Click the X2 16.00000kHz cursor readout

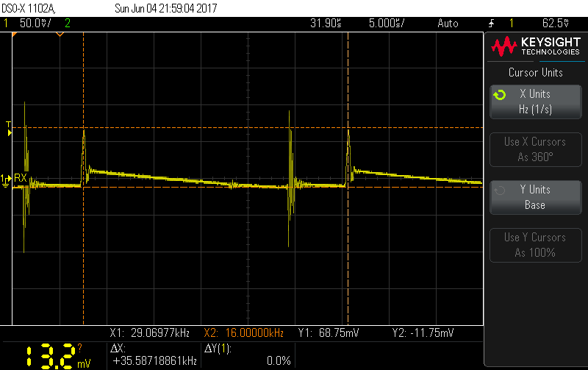(244, 332)
